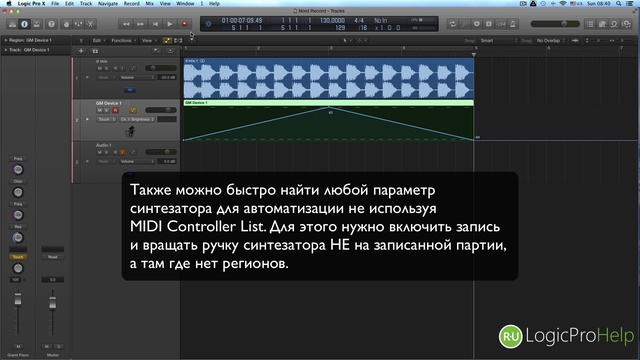
Task: Open the Edit dropdown in tracks area
Action: 98,40
